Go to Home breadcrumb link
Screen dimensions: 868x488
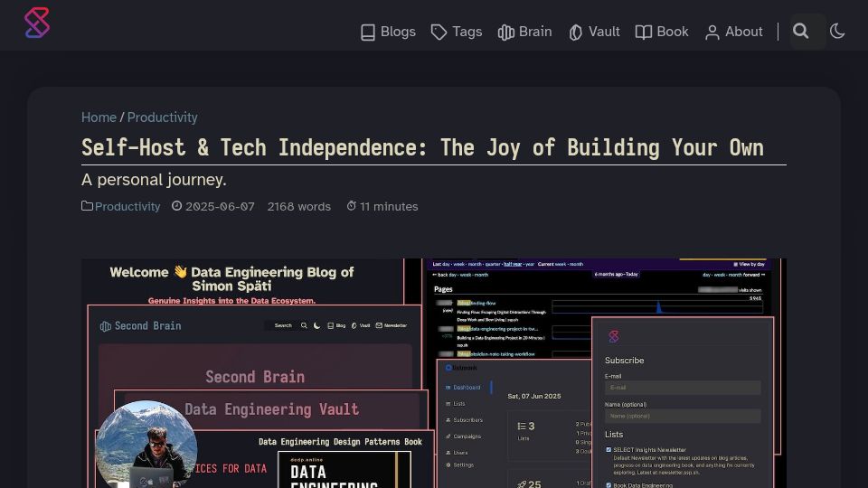tap(99, 117)
